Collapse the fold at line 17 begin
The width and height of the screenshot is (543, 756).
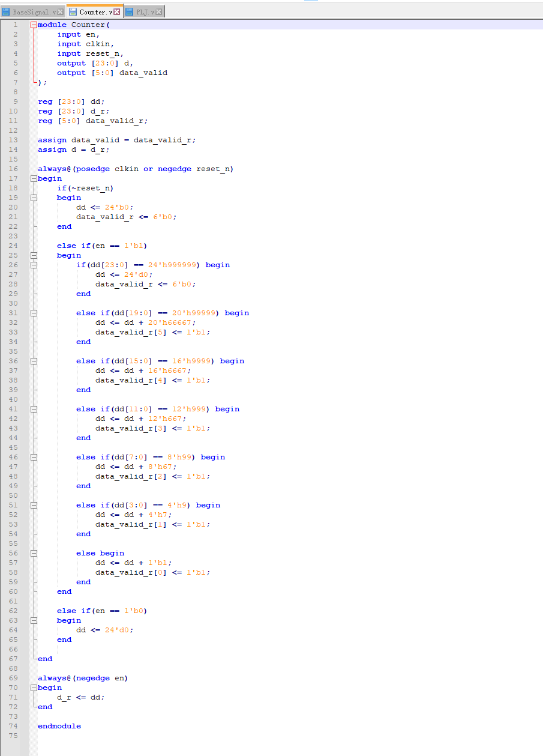(34, 178)
